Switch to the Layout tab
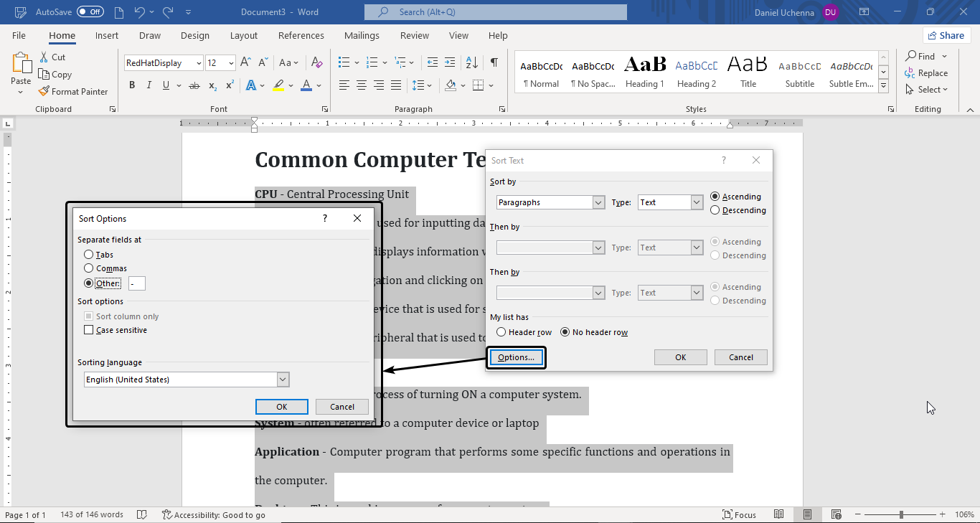 [x=243, y=36]
